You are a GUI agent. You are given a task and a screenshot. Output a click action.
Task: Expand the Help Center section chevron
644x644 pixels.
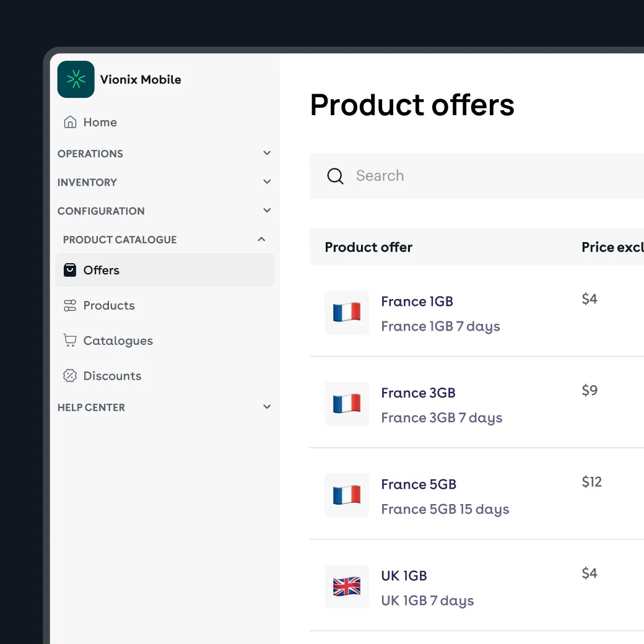(267, 407)
